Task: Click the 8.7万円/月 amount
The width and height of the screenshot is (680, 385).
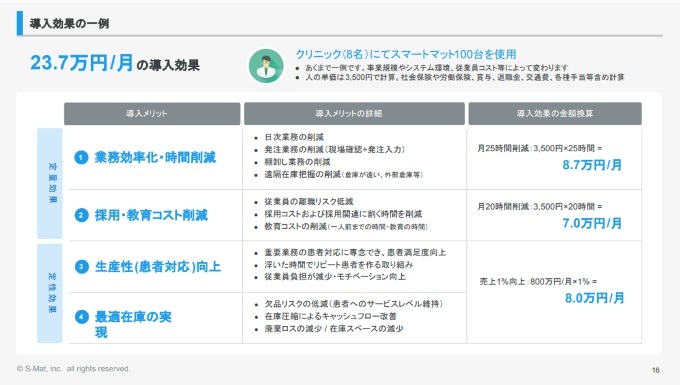Action: pos(592,165)
